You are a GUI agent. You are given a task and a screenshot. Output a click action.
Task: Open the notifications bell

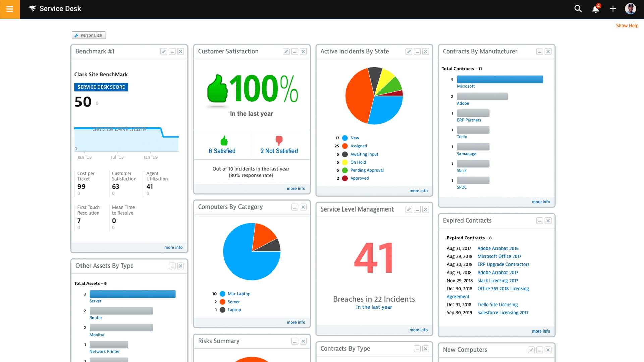(x=596, y=9)
